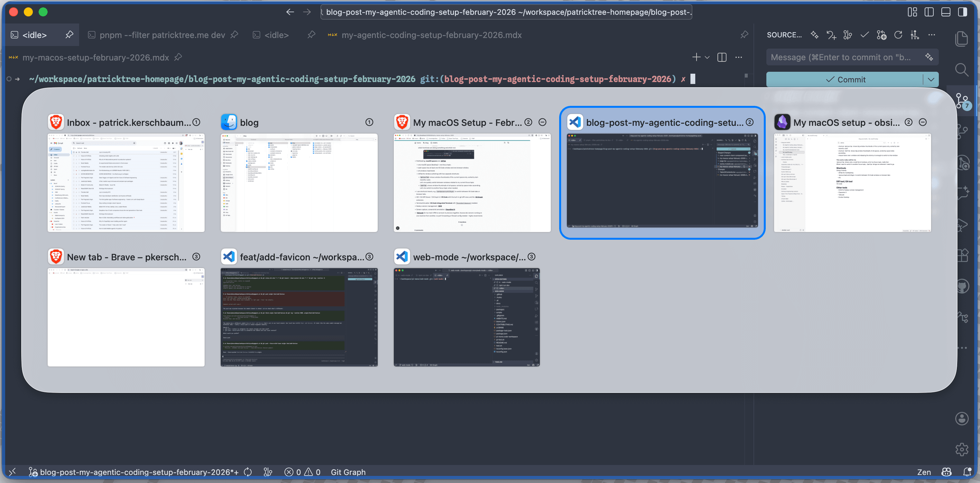Select the feat/add-favicon VS Code window thumbnail
Image resolution: width=980 pixels, height=483 pixels.
299,317
